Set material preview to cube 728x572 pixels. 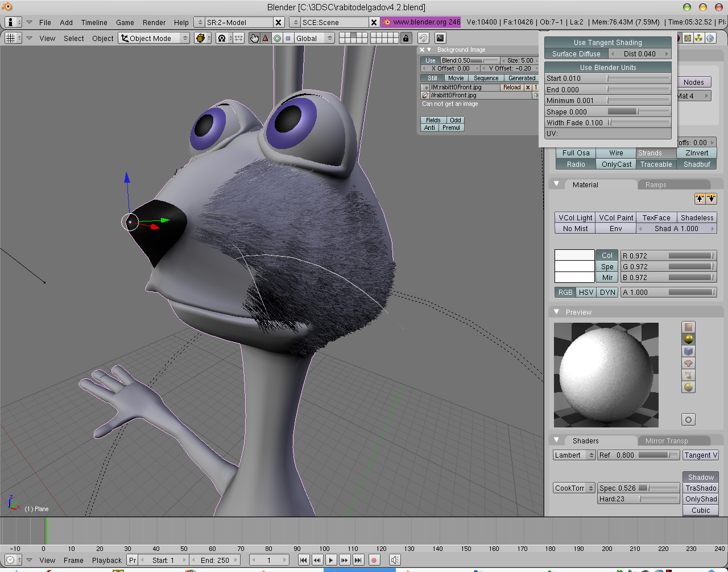click(689, 351)
